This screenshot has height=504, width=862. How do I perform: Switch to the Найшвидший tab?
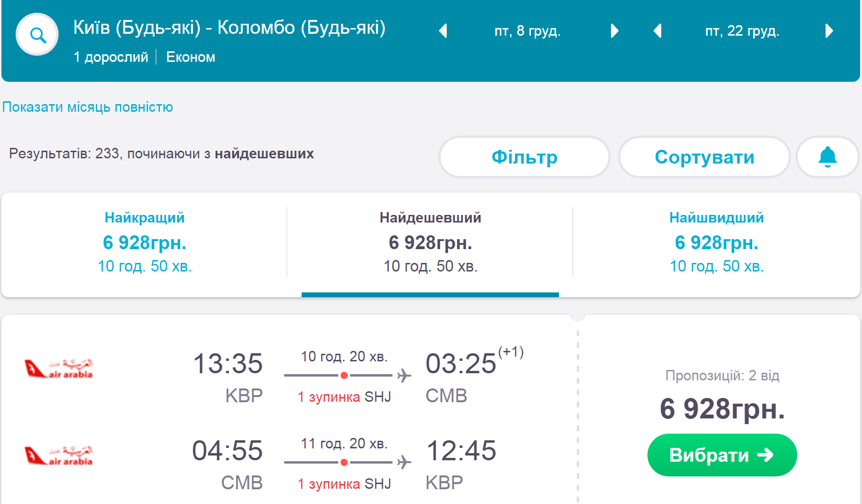(716, 242)
